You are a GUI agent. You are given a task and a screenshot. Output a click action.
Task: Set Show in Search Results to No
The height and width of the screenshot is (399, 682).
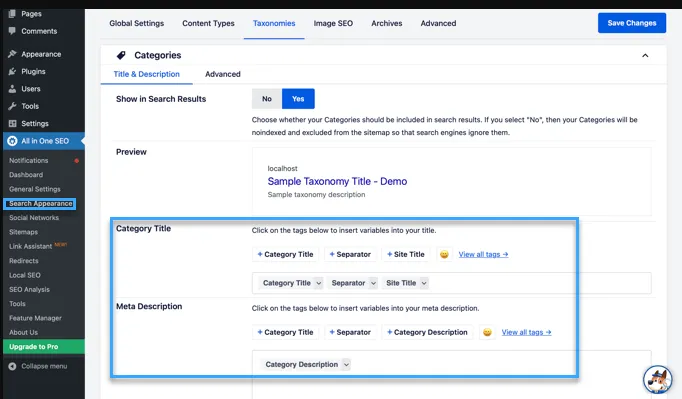click(267, 99)
